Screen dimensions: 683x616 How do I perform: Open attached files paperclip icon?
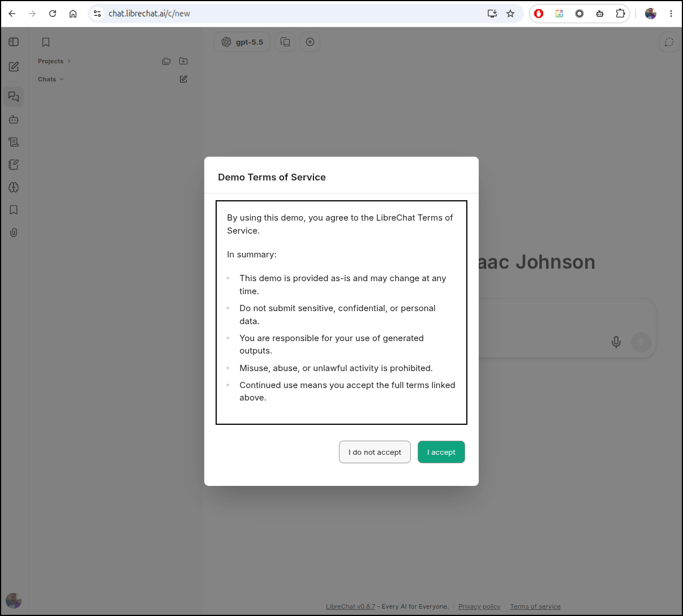pos(14,232)
